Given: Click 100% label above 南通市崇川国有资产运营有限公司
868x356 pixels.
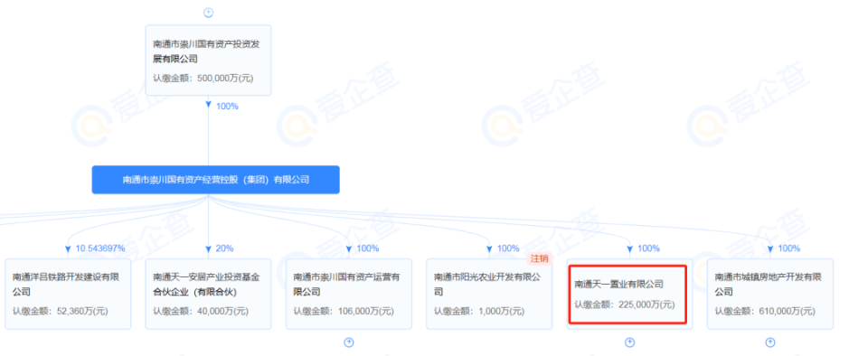Looking at the screenshot, I should (x=367, y=248).
